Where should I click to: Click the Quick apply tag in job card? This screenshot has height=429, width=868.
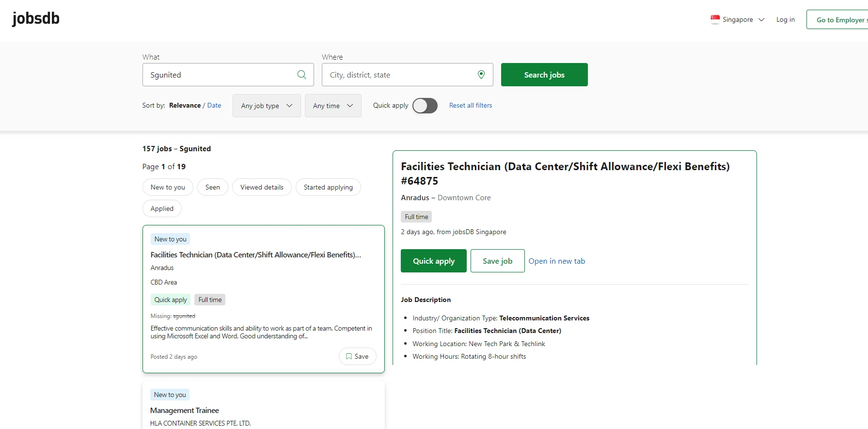[171, 300]
